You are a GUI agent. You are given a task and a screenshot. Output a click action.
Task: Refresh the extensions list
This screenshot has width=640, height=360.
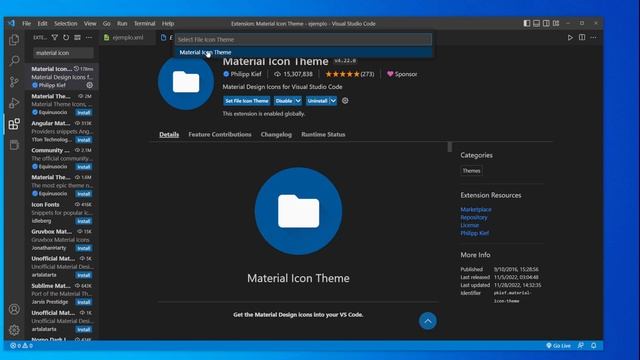(66, 38)
